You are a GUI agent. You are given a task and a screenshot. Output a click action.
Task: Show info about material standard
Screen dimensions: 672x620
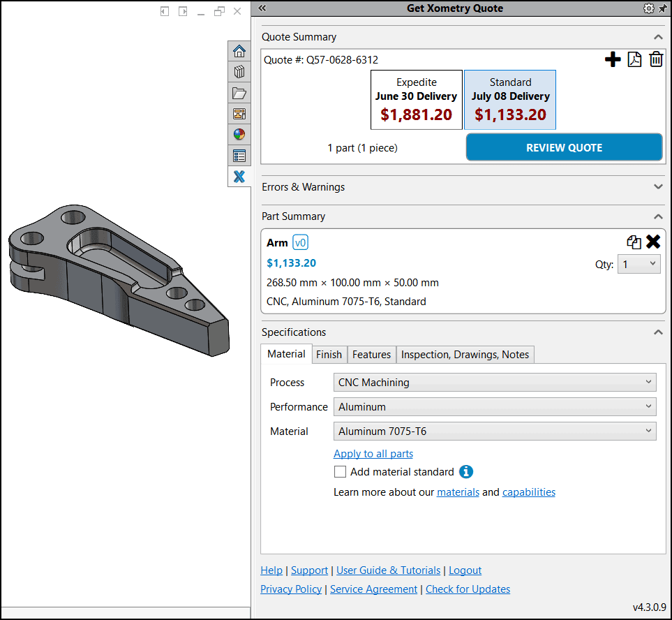pyautogui.click(x=466, y=472)
